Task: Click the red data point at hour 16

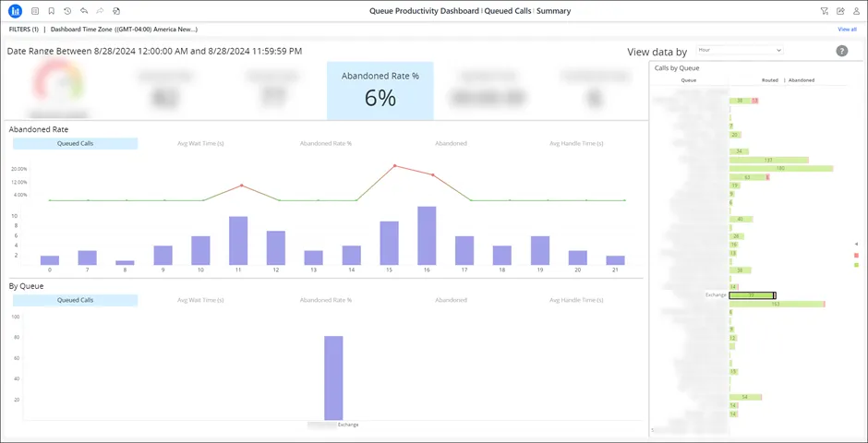Action: click(433, 174)
